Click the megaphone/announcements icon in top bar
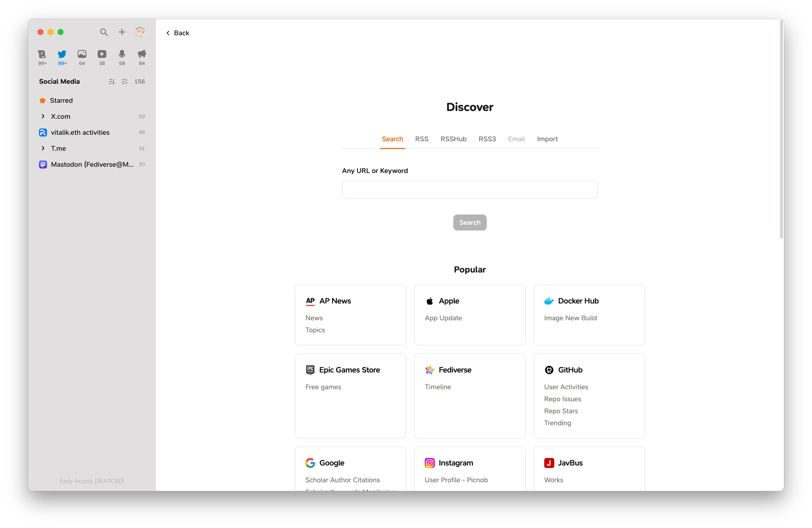 tap(141, 54)
